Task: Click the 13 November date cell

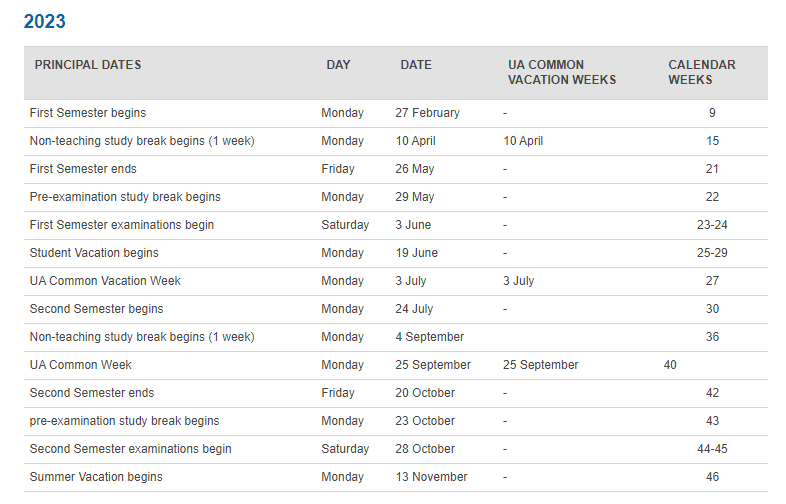Action: [x=431, y=477]
